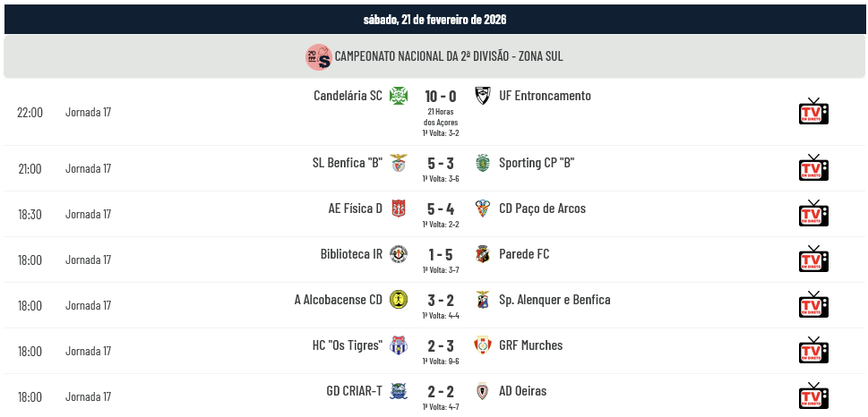This screenshot has height=417, width=868.
Task: Click the 10 - 0 match score
Action: (x=441, y=97)
